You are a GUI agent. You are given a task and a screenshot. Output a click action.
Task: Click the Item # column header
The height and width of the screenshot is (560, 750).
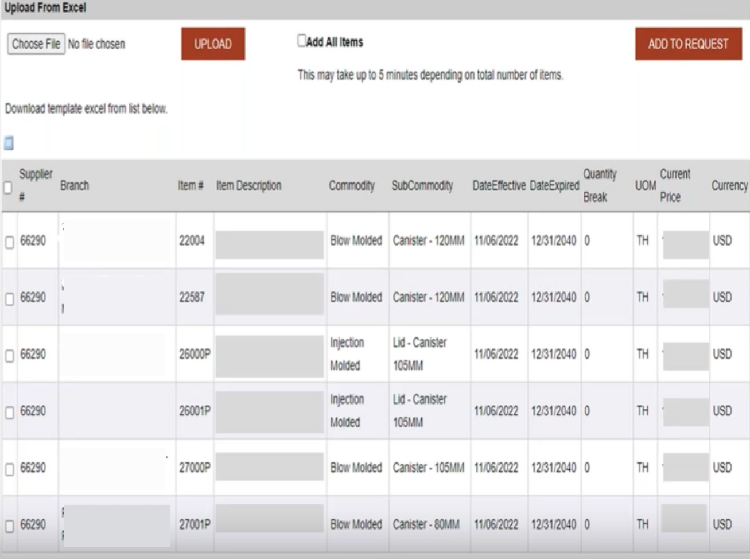[191, 186]
